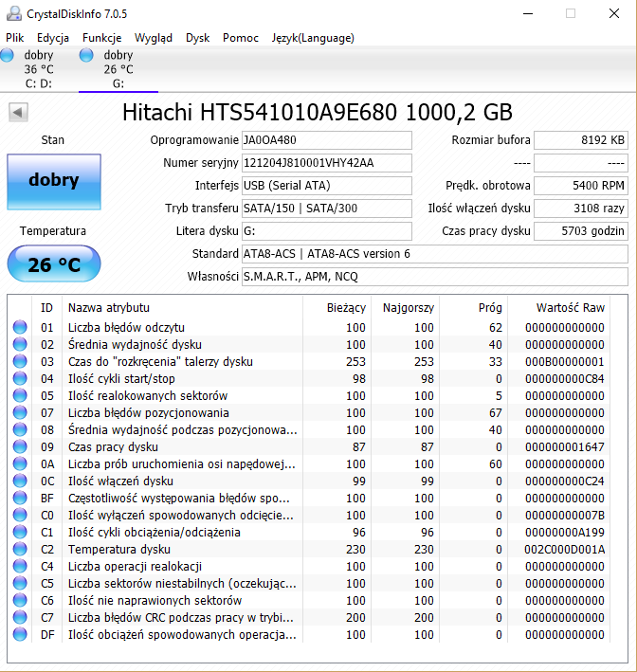Click raw value 000000000C84
This screenshot has width=637, height=672.
point(565,379)
